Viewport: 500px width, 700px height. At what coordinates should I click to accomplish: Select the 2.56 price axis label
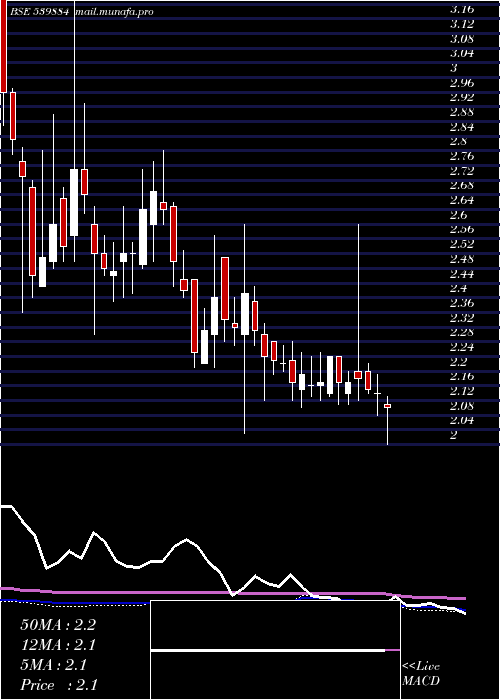click(x=461, y=229)
